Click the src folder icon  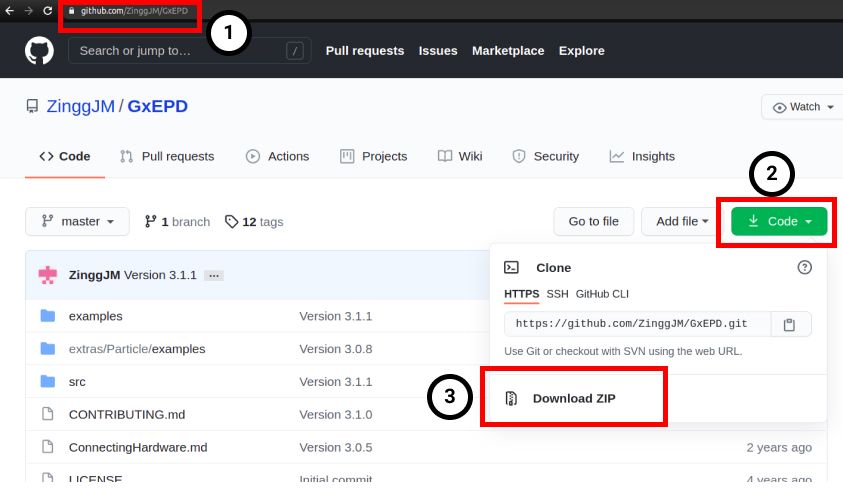click(x=48, y=381)
